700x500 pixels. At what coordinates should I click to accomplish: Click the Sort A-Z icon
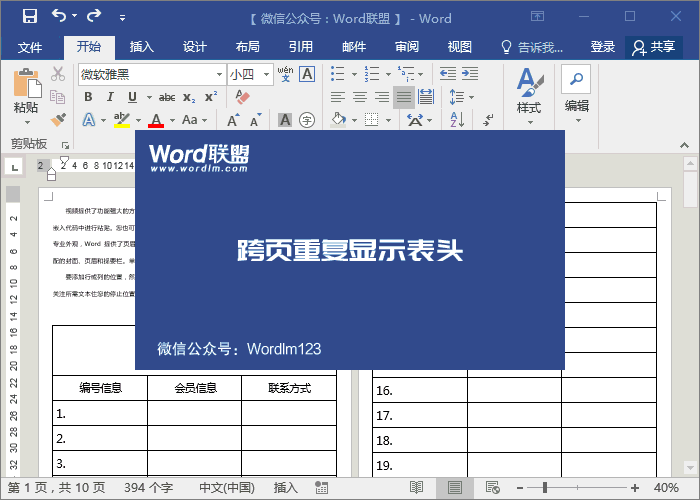(x=457, y=120)
